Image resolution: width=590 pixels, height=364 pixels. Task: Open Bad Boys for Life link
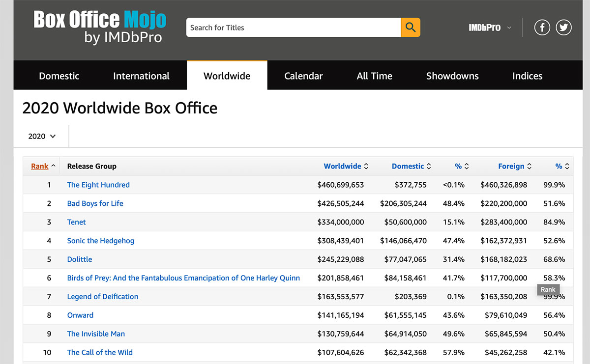click(x=95, y=203)
